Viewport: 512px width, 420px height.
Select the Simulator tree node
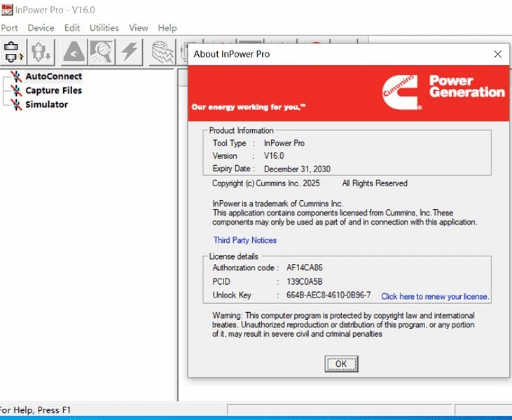tap(47, 104)
